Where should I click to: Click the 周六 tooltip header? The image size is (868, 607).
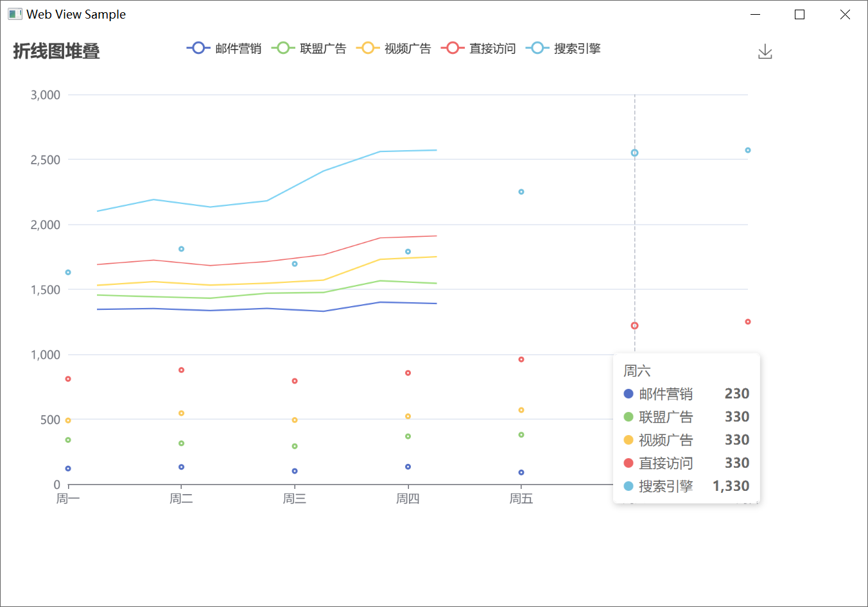pyautogui.click(x=637, y=371)
